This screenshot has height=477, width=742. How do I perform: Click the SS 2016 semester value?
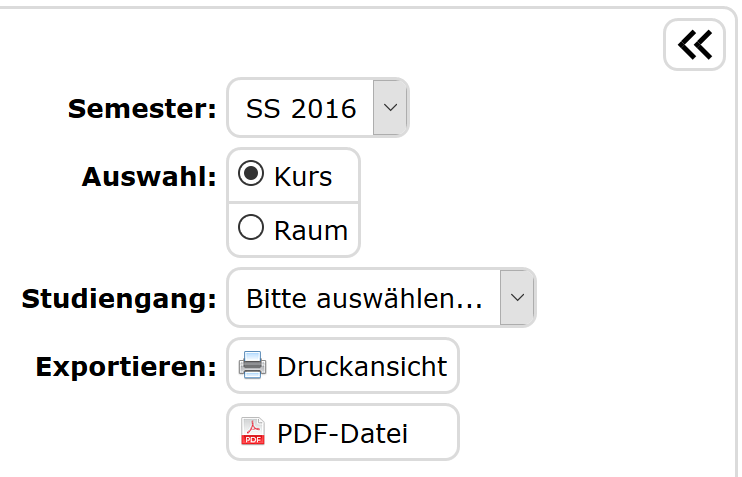pos(301,108)
